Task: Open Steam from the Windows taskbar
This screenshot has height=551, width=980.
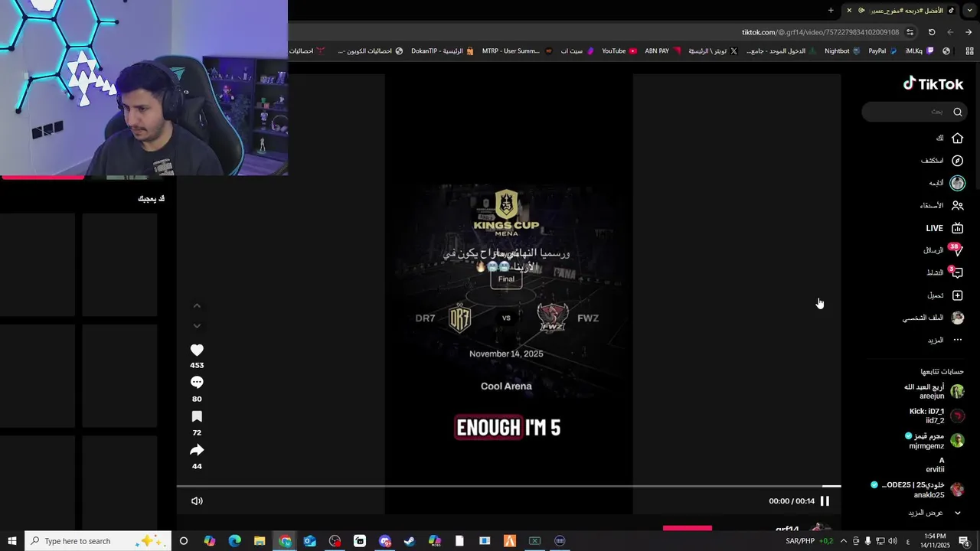Action: tap(410, 541)
